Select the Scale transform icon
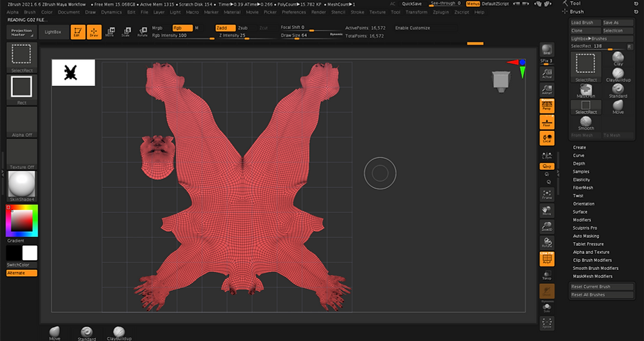This screenshot has height=341, width=644. (126, 32)
